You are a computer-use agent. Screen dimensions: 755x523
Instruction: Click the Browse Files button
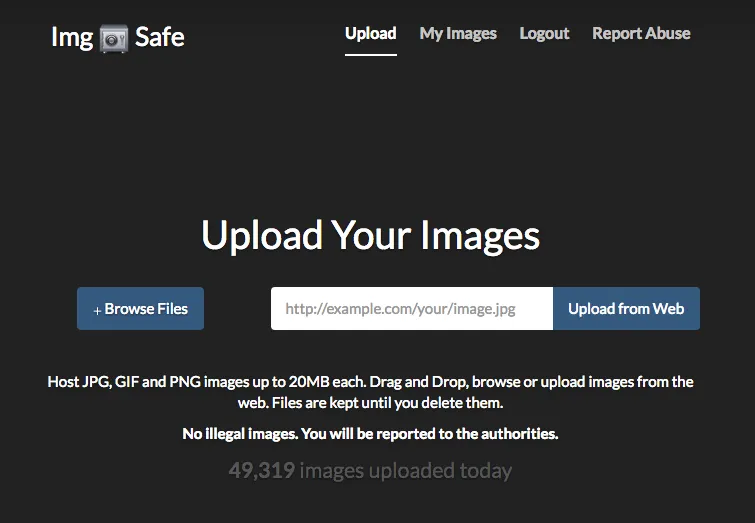pos(141,309)
